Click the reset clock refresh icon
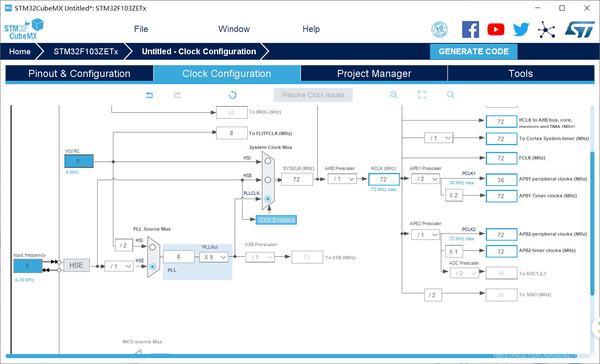The image size is (600, 364). [233, 95]
